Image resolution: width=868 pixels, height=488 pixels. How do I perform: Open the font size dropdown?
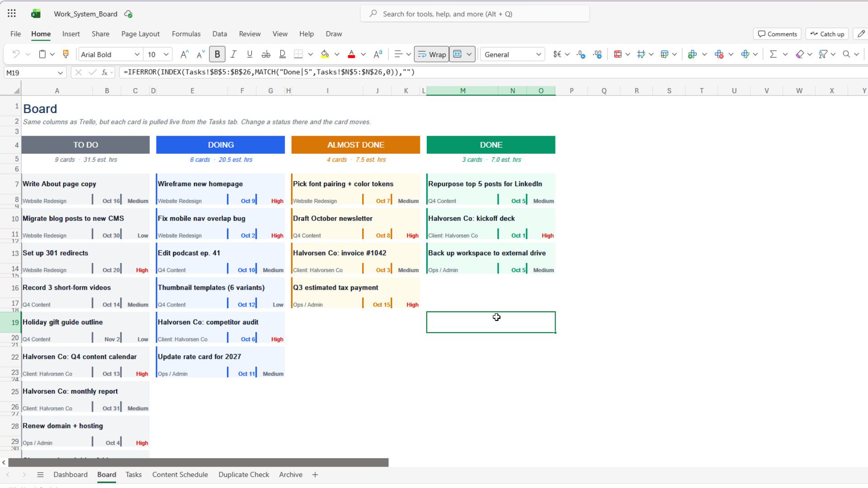[166, 54]
